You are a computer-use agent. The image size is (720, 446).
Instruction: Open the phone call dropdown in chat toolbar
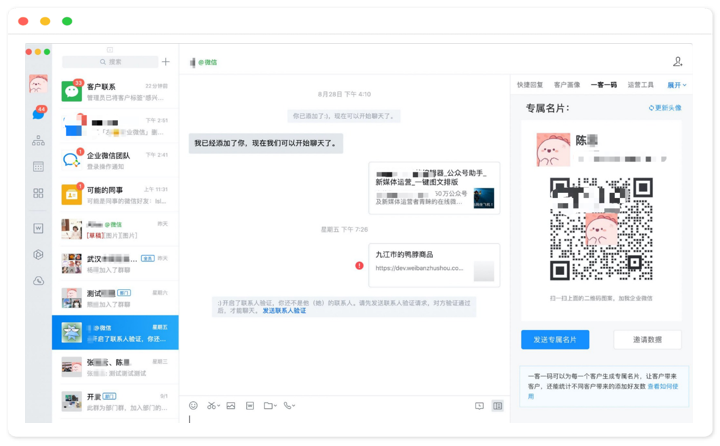click(289, 406)
